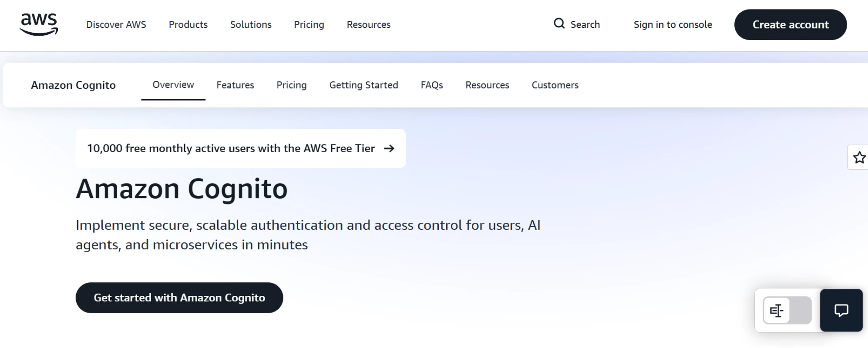Open the FAQs tab
Viewport: 868px width, 348px height.
432,85
